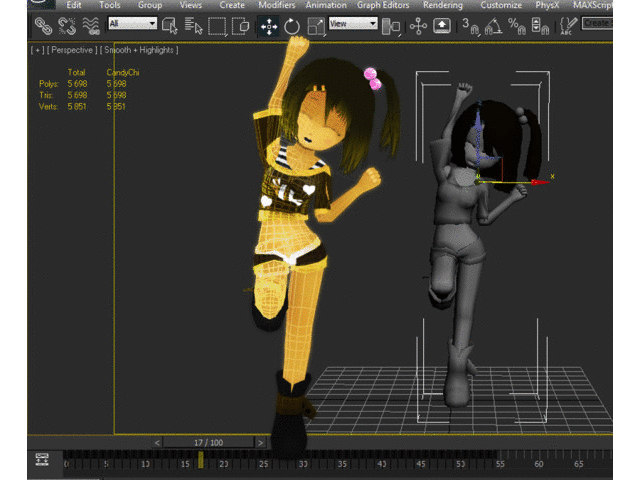The width and height of the screenshot is (640, 480).
Task: Click the Total Verts value 5 851
Action: [x=77, y=107]
